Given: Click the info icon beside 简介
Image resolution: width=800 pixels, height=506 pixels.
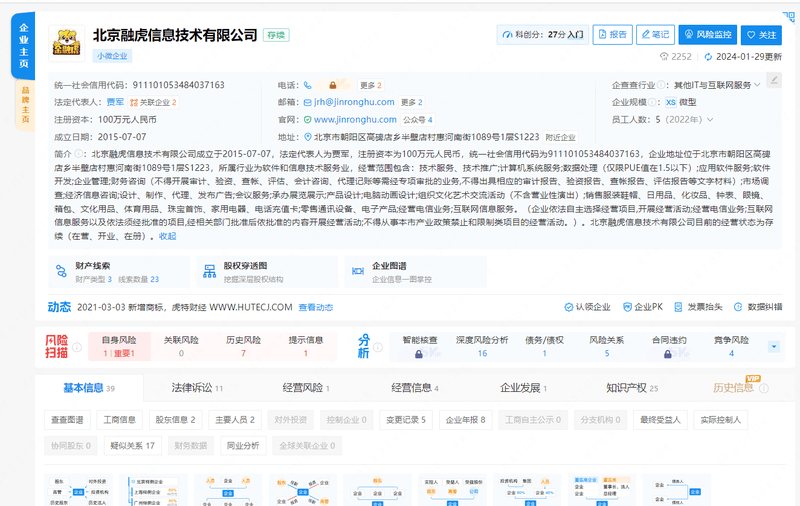Looking at the screenshot, I should (79, 154).
